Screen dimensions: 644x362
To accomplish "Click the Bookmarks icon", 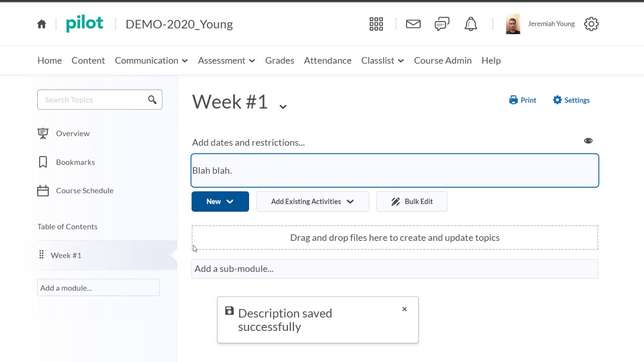I will (43, 162).
